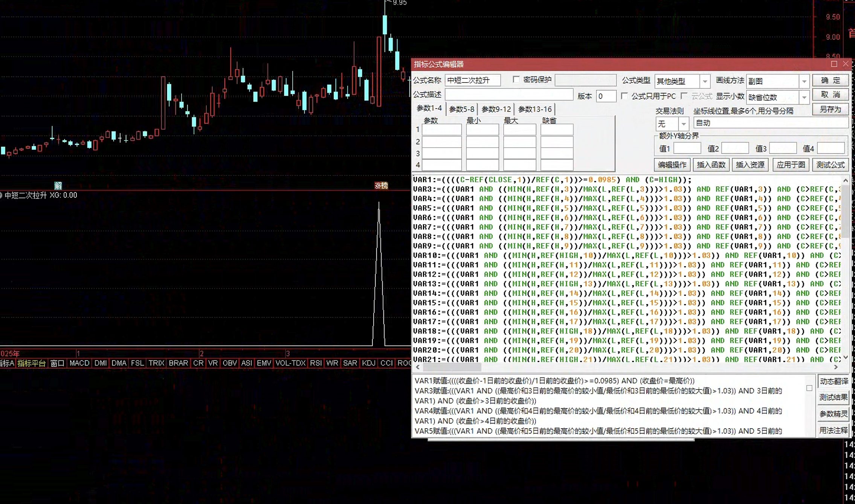Select the VOL-TDX indicator tab
Screen dimensions: 855x504
pos(290,363)
